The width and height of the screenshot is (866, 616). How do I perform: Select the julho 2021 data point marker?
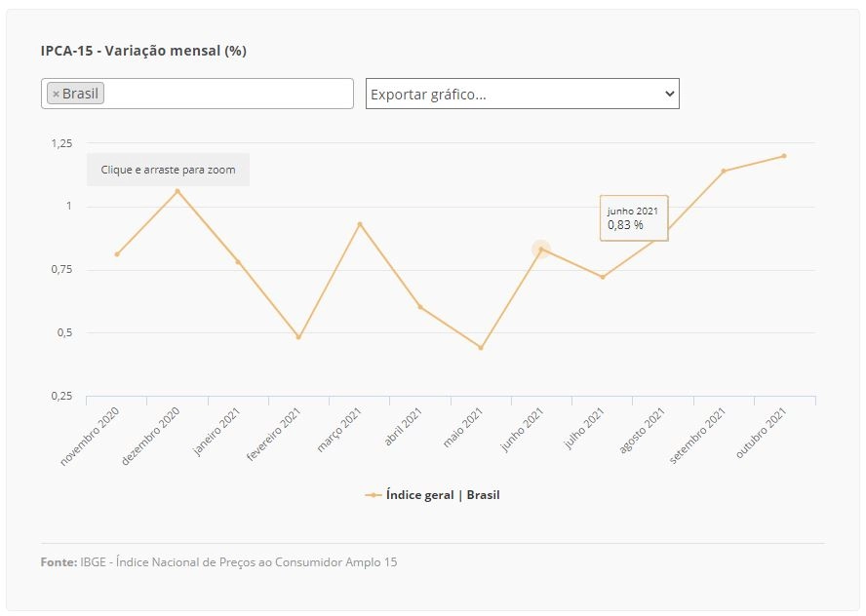[603, 277]
